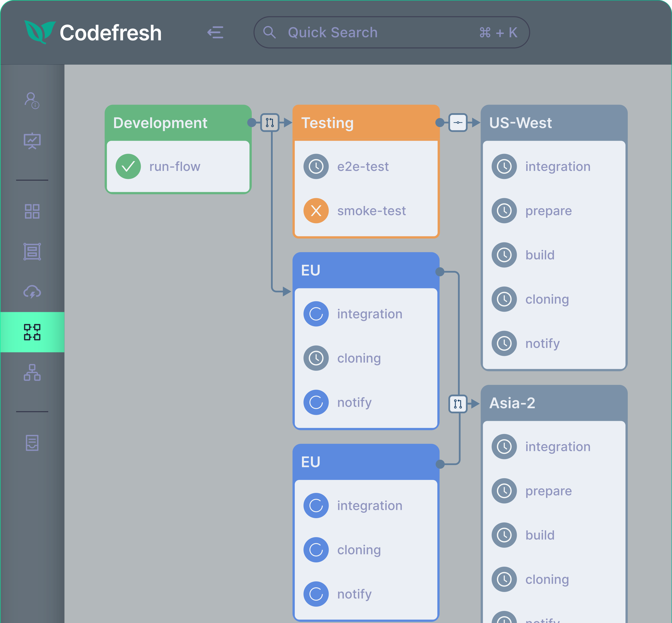Collapse the sidebar with the menu-fold icon
The width and height of the screenshot is (672, 623).
tap(215, 32)
